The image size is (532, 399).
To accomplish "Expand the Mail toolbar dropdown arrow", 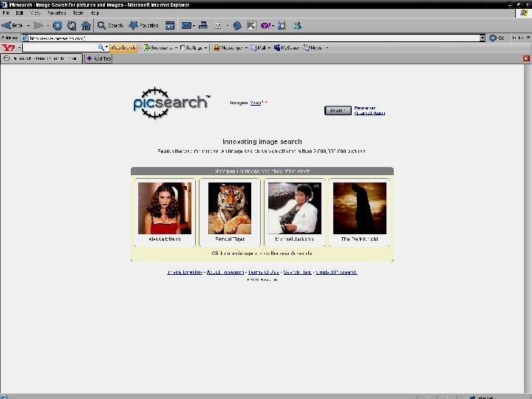I will [x=194, y=25].
